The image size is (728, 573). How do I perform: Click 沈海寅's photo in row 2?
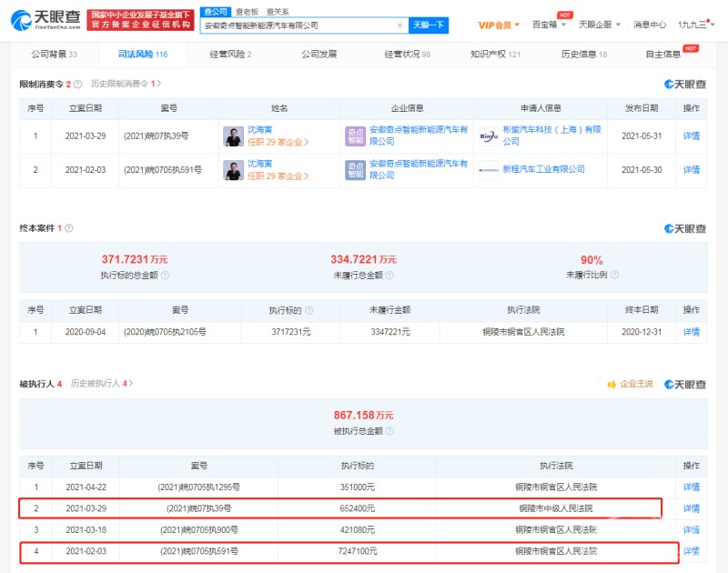(234, 169)
